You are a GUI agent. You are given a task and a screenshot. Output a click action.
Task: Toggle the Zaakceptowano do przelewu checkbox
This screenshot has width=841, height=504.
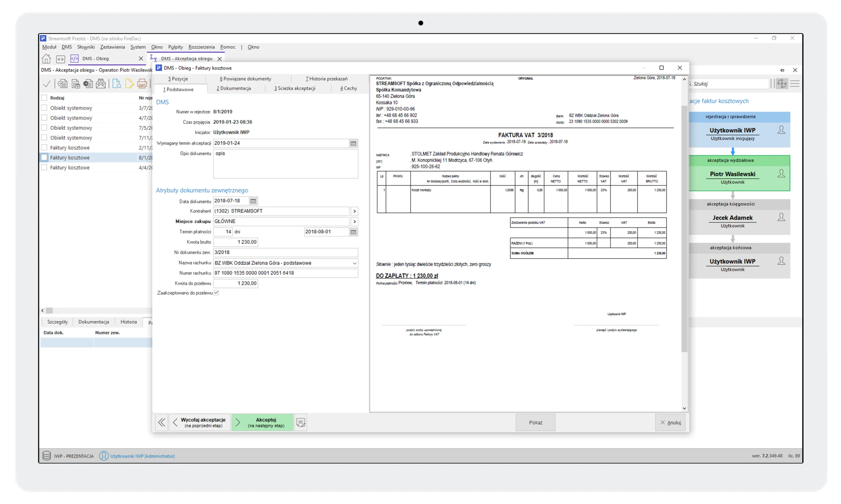coord(216,293)
